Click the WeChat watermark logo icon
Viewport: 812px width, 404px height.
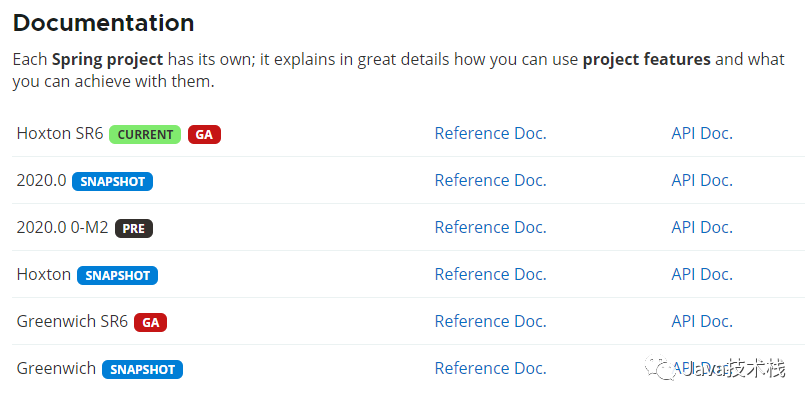click(x=658, y=368)
